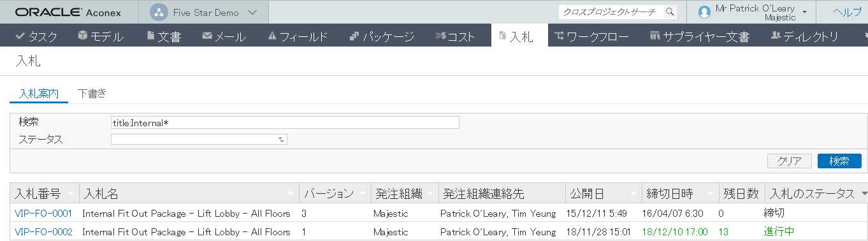This screenshot has height=241, width=868.
Task: Select the 入札案内 tab
Action: click(x=39, y=94)
